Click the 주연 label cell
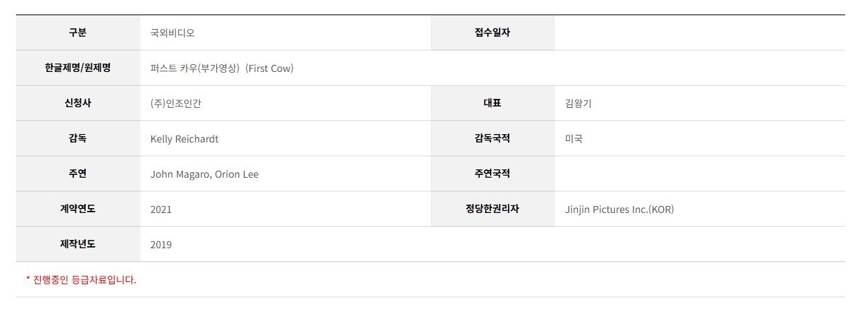 tap(78, 174)
